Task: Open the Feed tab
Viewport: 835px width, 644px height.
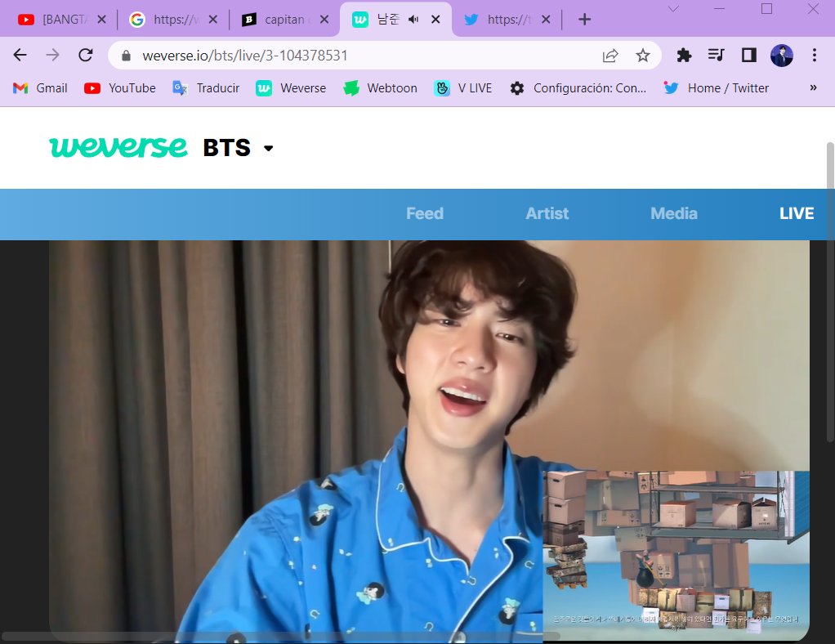Action: click(x=424, y=213)
